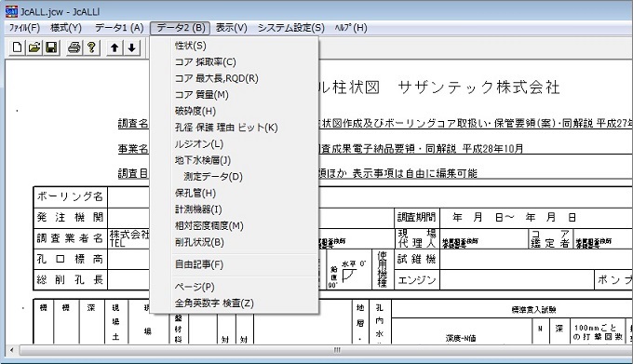This screenshot has width=633, height=364.
Task: Click the New document toolbar icon
Action: point(17,47)
